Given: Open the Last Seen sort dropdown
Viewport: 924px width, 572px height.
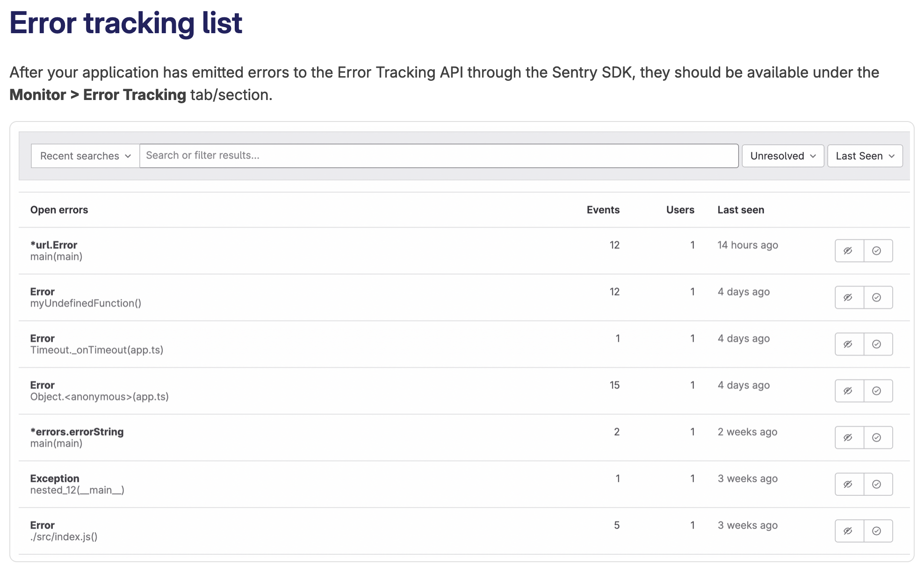Looking at the screenshot, I should point(864,156).
